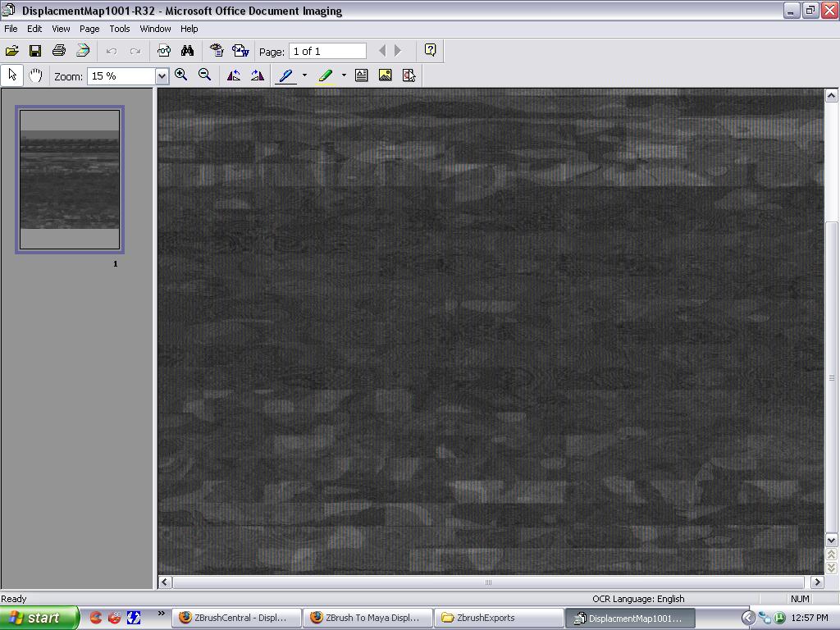The width and height of the screenshot is (840, 630).
Task: Select the page 1 thumbnail
Action: (70, 180)
